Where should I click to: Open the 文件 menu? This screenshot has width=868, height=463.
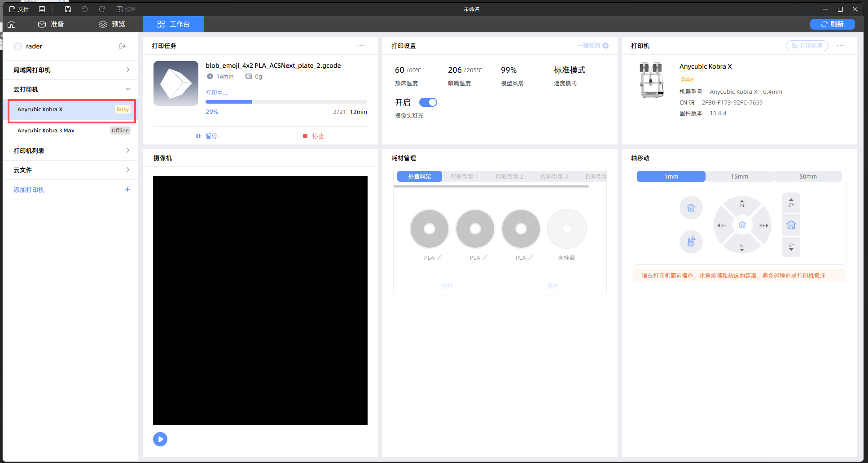tap(19, 9)
